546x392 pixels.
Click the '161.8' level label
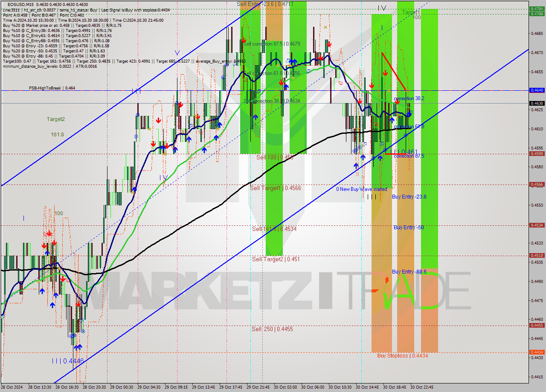(x=57, y=135)
